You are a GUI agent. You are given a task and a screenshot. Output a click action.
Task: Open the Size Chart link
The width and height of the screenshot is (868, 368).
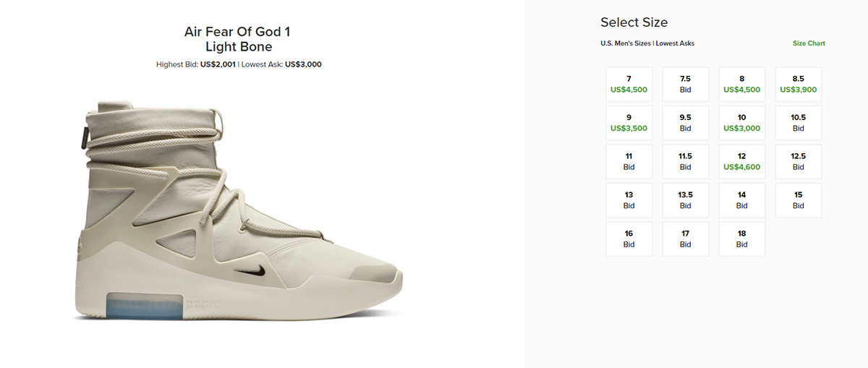(809, 43)
